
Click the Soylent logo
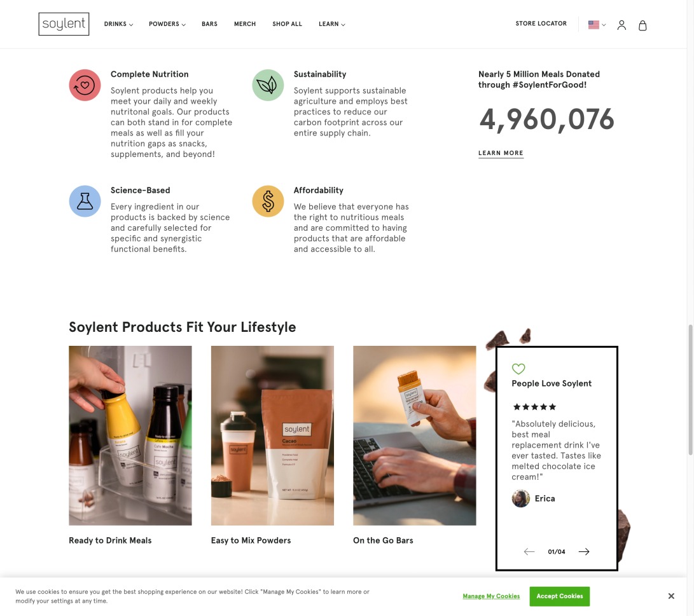coord(64,24)
